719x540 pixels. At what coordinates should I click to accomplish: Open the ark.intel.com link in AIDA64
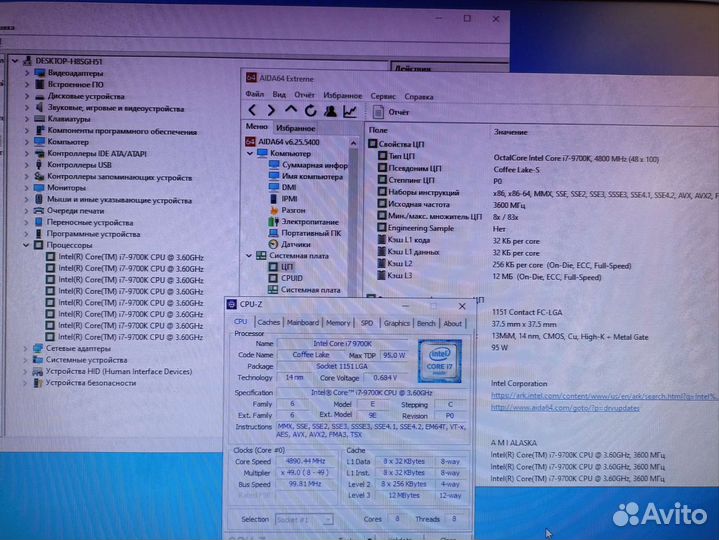[604, 396]
